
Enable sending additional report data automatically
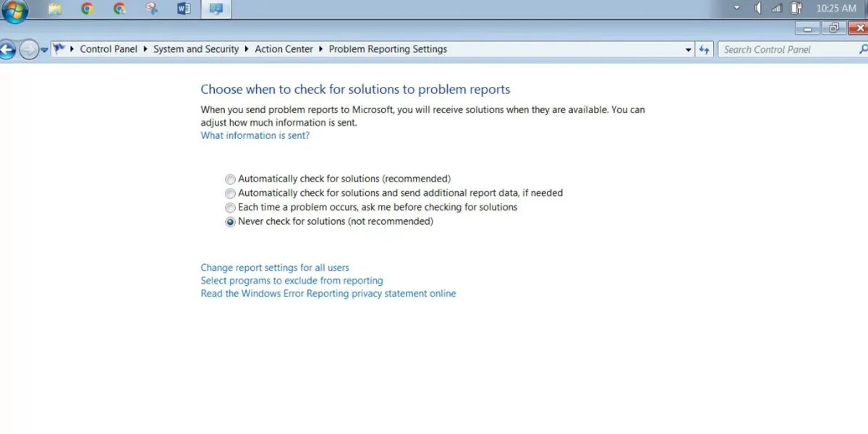click(x=230, y=193)
